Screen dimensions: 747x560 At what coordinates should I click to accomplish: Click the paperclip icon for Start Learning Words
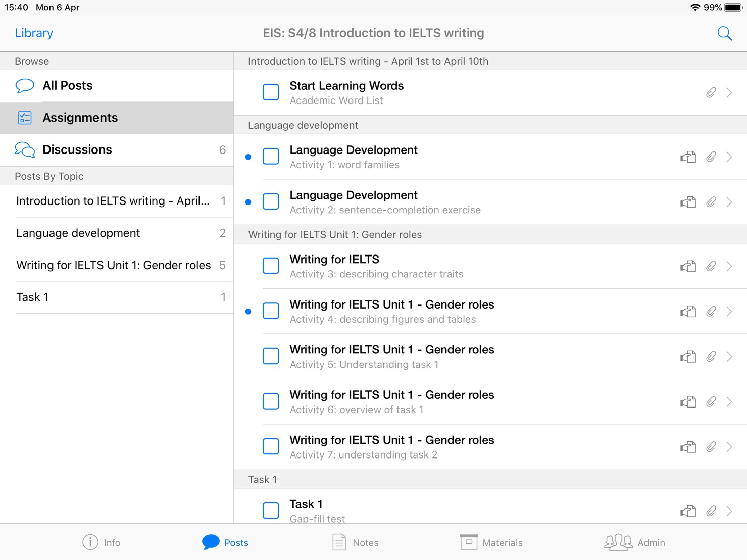(711, 93)
